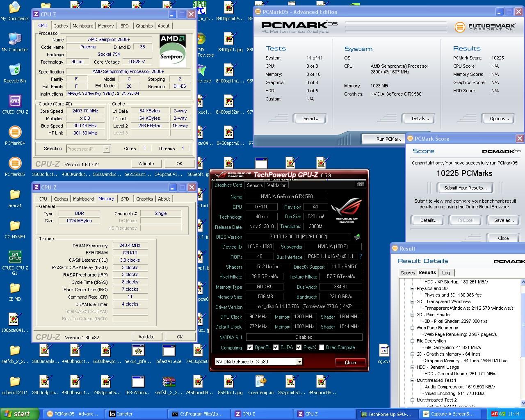Click the ATI tray icon

pyautogui.click(x=495, y=414)
